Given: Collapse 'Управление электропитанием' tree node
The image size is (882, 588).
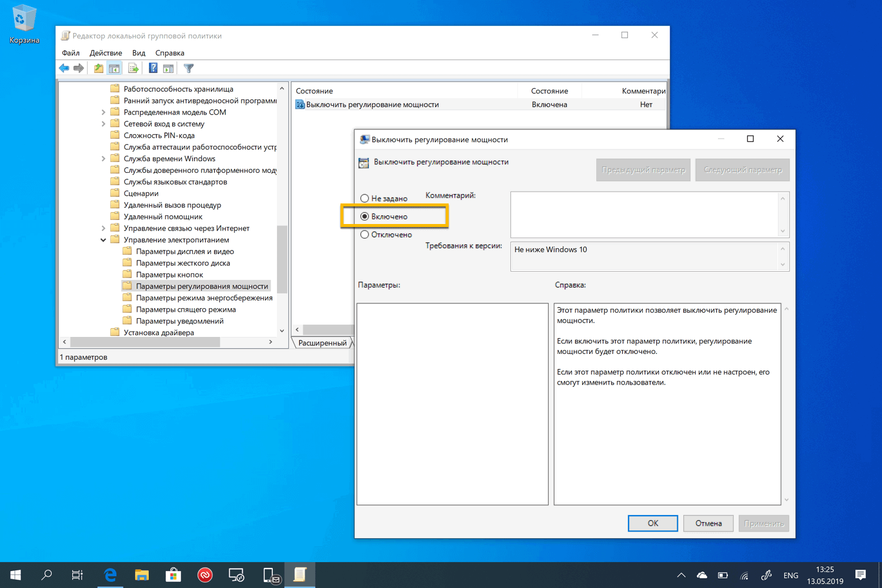Looking at the screenshot, I should point(103,240).
